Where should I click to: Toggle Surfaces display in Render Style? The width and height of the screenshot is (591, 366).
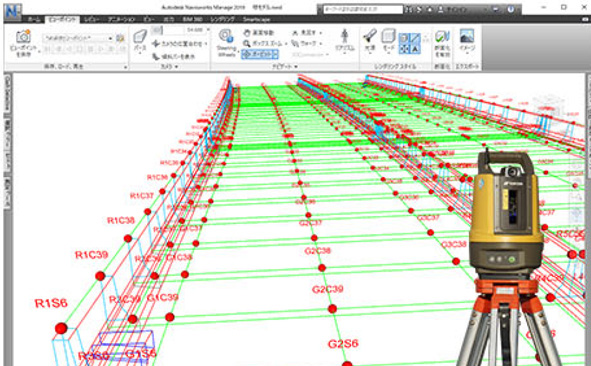pos(403,38)
